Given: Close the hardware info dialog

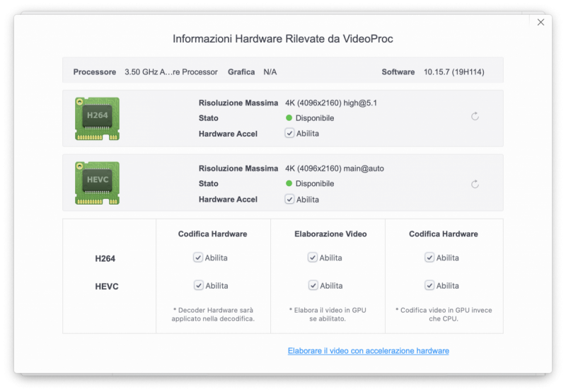Looking at the screenshot, I should (x=541, y=23).
